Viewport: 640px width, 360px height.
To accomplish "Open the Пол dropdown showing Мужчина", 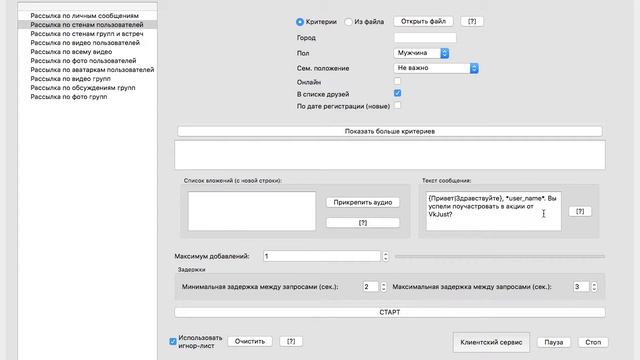I will 421,53.
